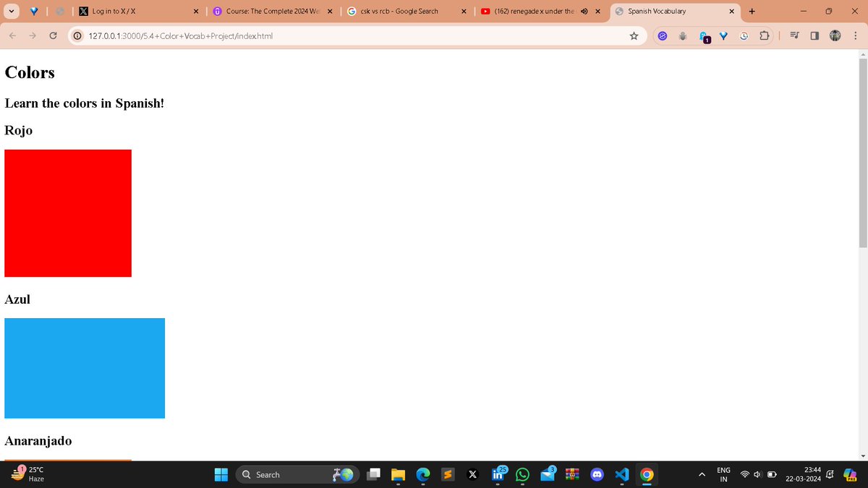Click the Rojo heading text
The width and height of the screenshot is (868, 488).
19,130
